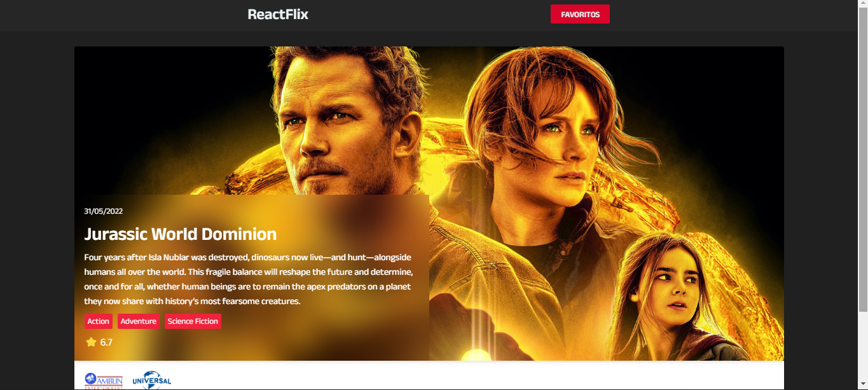Click the Universal studio logo
868x390 pixels.
[152, 380]
